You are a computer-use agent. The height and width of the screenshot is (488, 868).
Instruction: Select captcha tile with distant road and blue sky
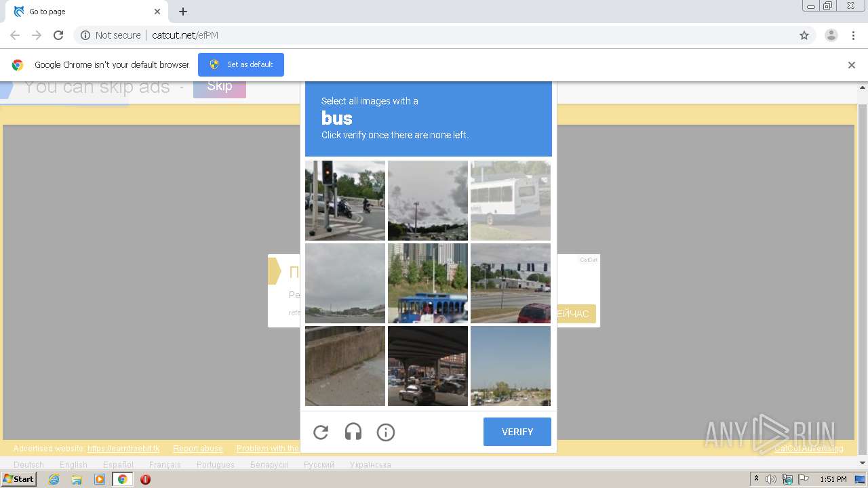click(x=511, y=366)
